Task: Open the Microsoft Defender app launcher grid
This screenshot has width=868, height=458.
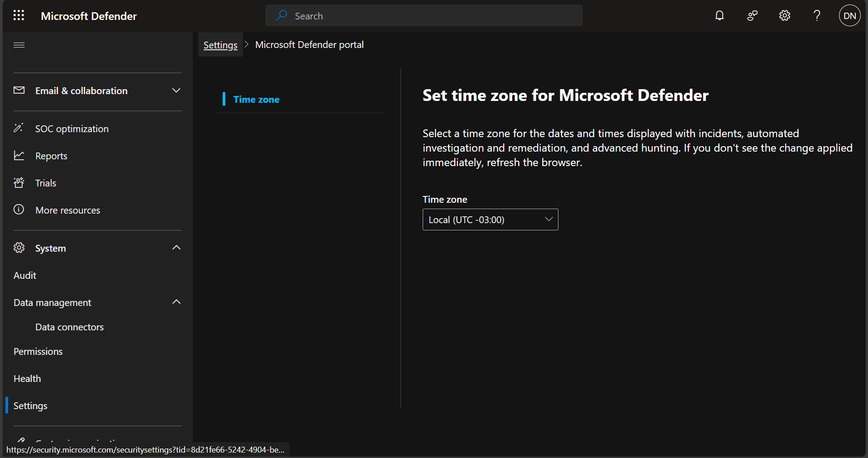Action: [18, 15]
